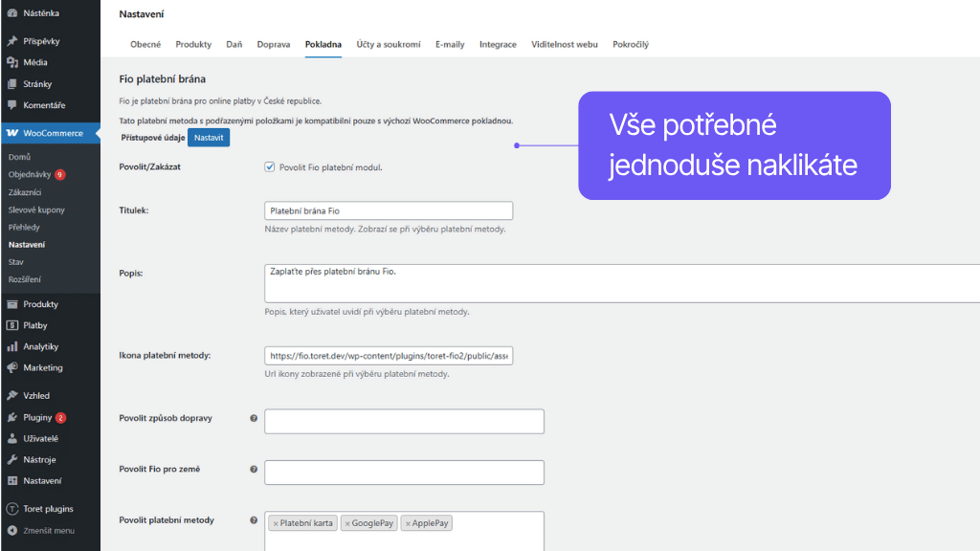Click the Stránky pages icon
The image size is (980, 551).
point(11,84)
